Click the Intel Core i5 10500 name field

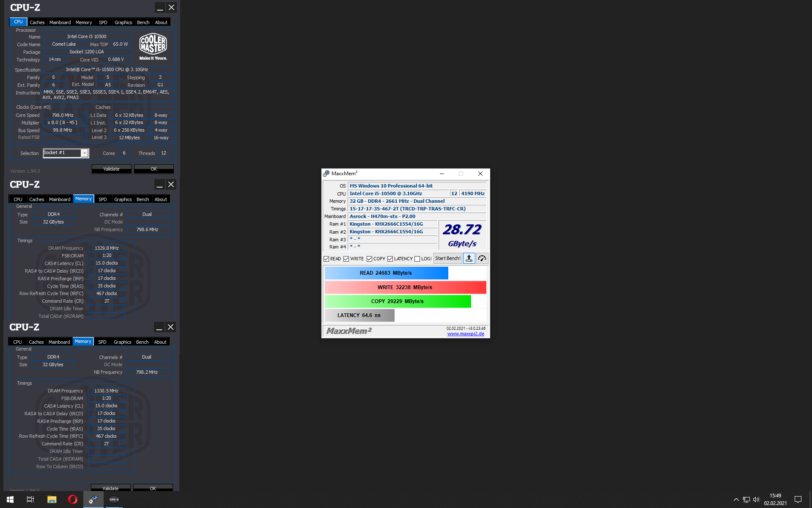(87, 36)
